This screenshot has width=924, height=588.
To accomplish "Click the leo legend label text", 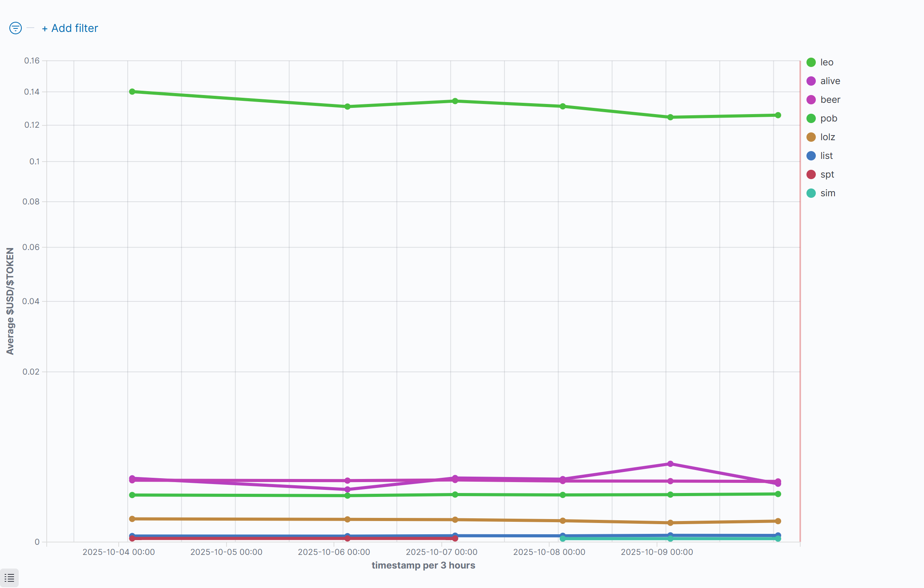I will point(827,62).
